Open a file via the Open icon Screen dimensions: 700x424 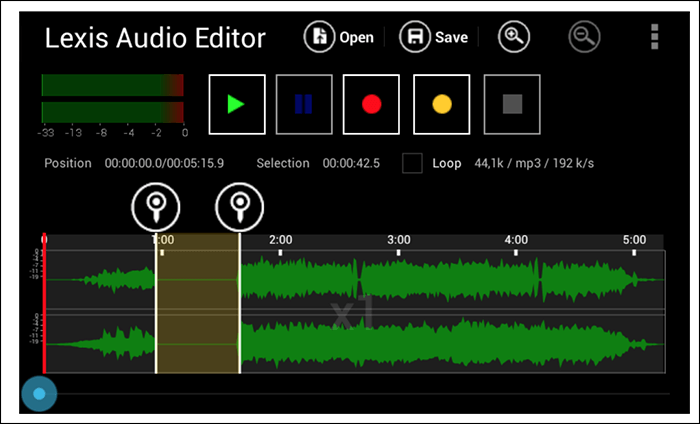[319, 37]
